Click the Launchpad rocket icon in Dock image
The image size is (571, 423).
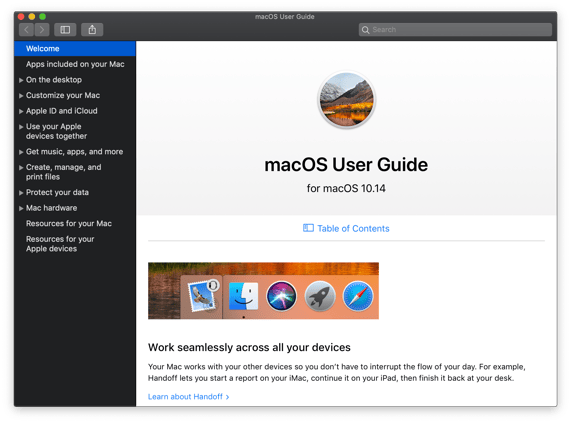[320, 296]
